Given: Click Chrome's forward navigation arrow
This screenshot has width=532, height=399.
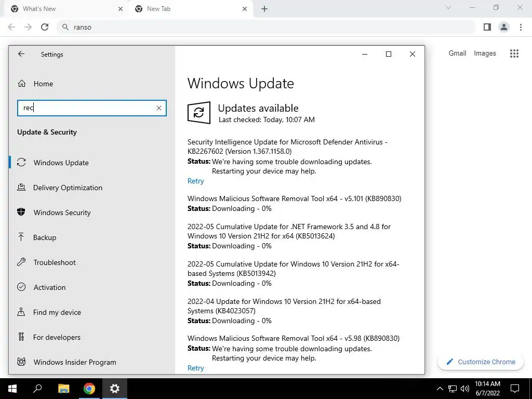Looking at the screenshot, I should pyautogui.click(x=28, y=27).
